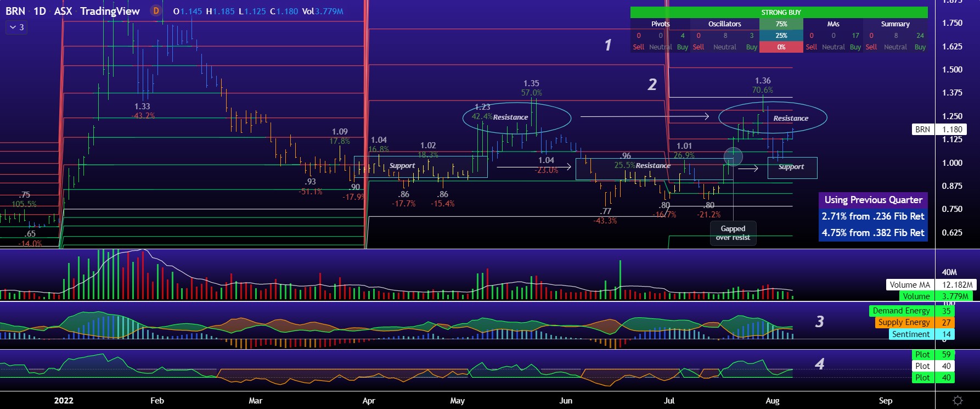
Task: Click the STRONG BUY rating banner
Action: click(x=780, y=12)
